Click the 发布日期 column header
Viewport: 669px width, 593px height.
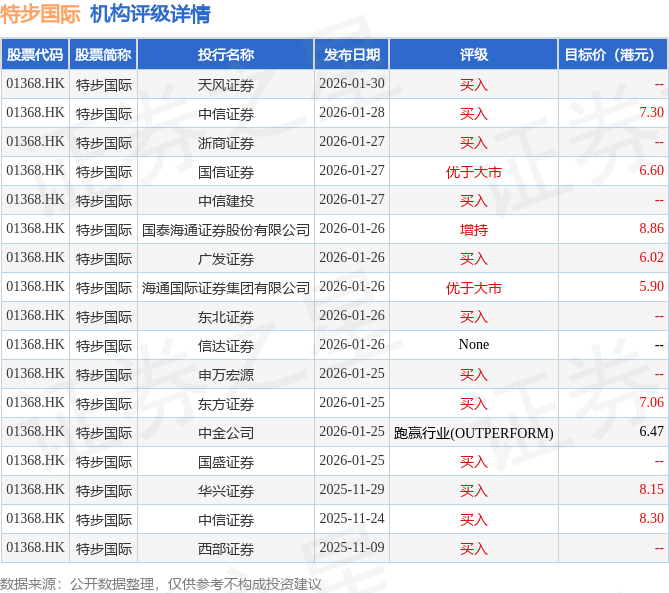click(352, 54)
